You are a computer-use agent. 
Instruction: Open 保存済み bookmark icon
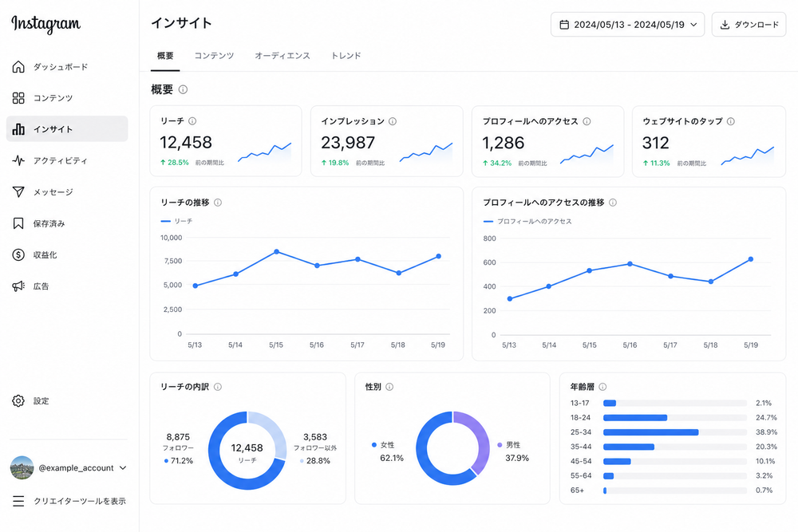tap(18, 223)
